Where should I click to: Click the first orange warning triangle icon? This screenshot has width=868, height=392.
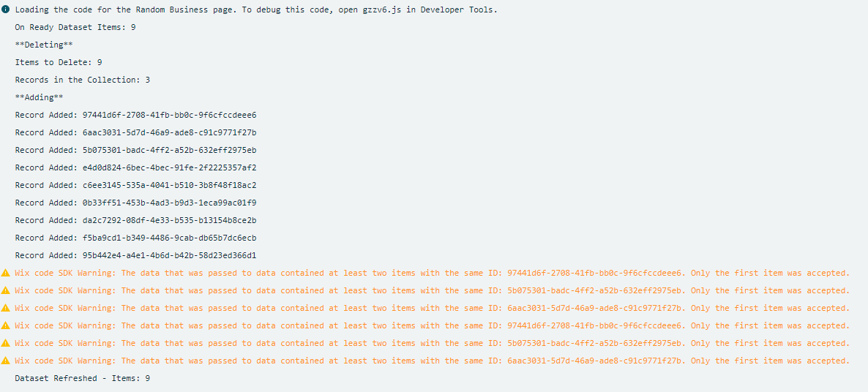(6, 273)
